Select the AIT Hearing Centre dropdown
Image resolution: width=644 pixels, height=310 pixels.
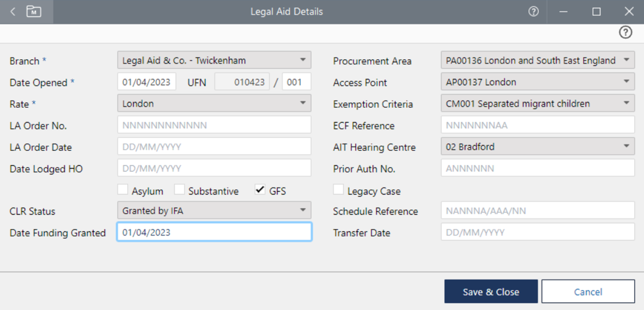[x=537, y=147]
